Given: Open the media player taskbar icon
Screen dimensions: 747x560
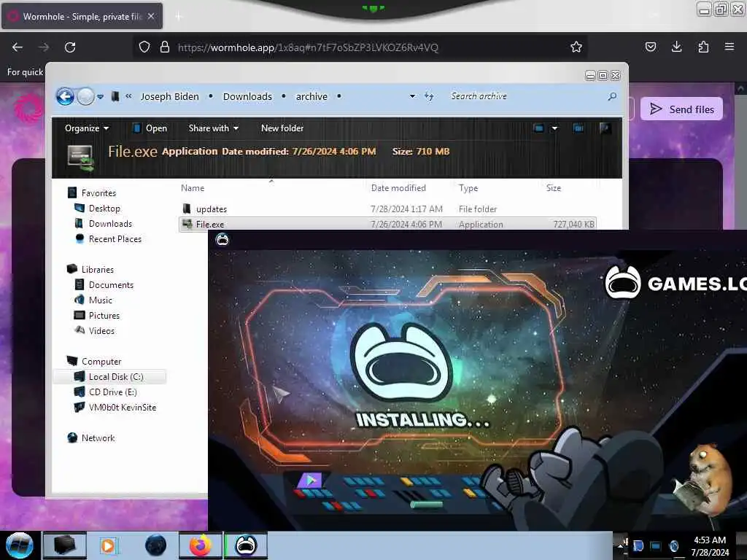Looking at the screenshot, I should coord(108,545).
